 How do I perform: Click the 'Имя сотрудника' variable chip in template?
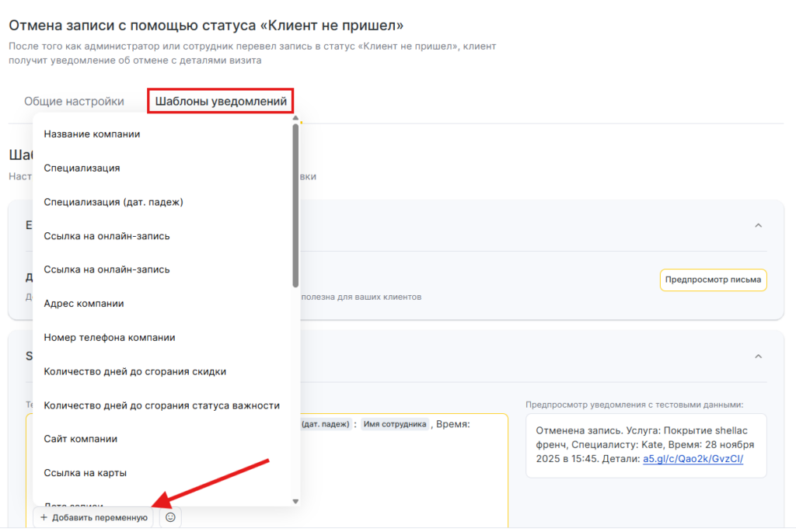pyautogui.click(x=395, y=424)
